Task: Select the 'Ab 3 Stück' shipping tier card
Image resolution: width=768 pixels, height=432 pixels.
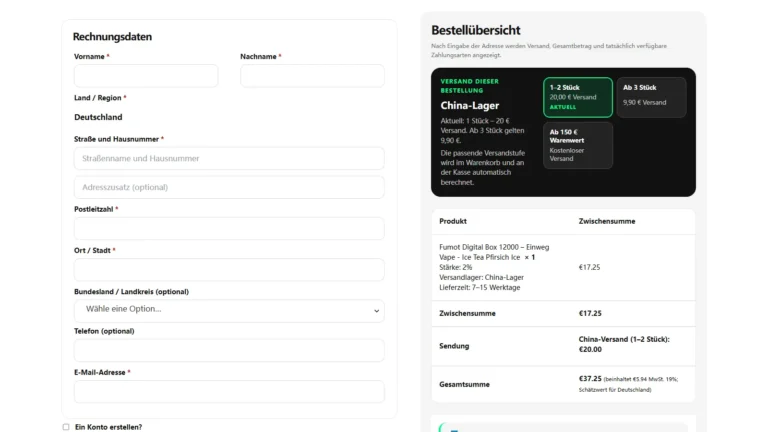Action: (x=651, y=97)
